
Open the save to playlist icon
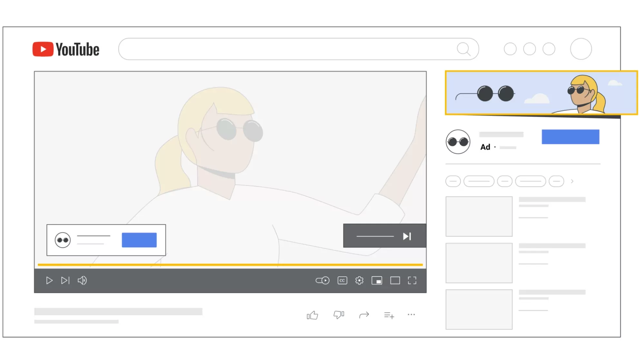[389, 315]
